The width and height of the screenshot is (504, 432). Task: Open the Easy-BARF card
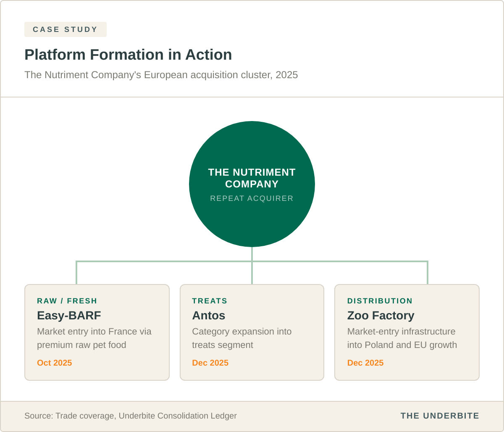(x=97, y=332)
